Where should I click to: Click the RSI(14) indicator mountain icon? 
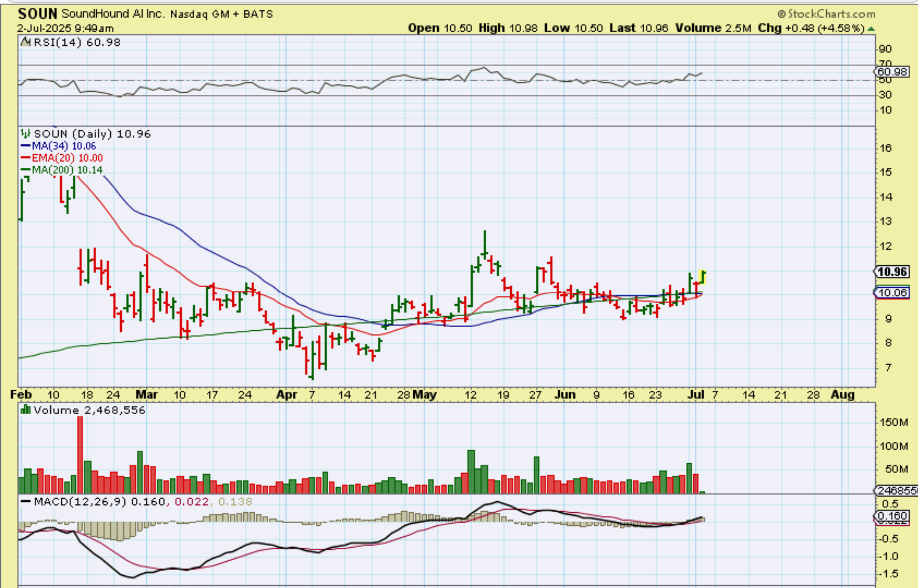[x=25, y=43]
